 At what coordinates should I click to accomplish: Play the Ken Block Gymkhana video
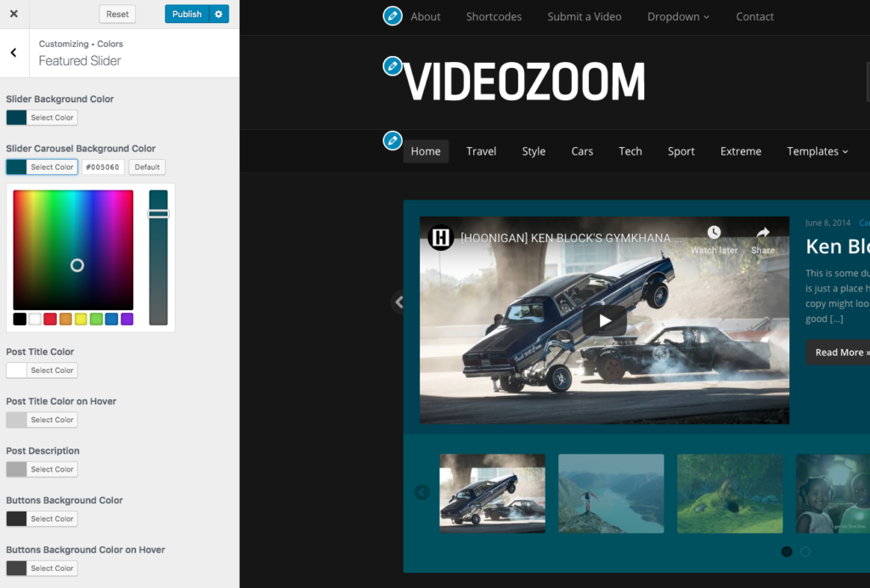pos(604,320)
